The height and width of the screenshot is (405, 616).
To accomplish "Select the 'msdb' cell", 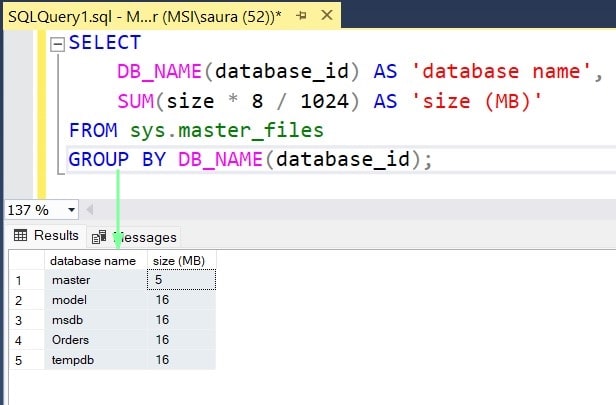I will 96,320.
